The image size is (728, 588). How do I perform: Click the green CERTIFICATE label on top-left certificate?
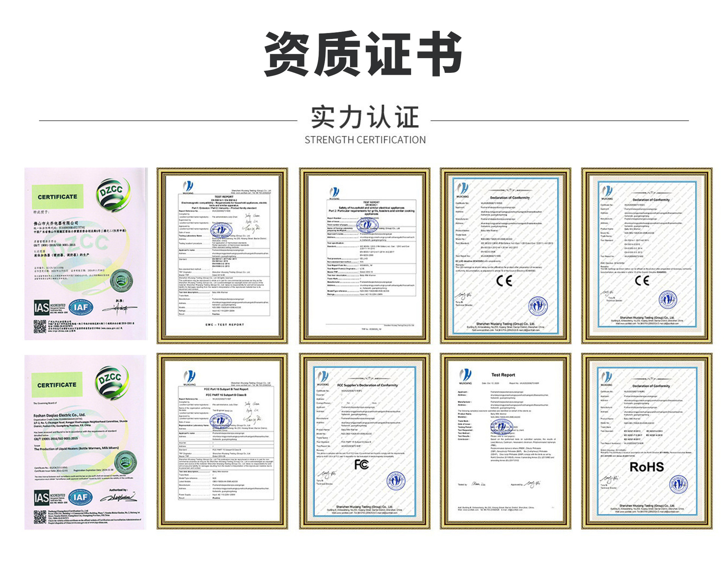[x=57, y=197]
